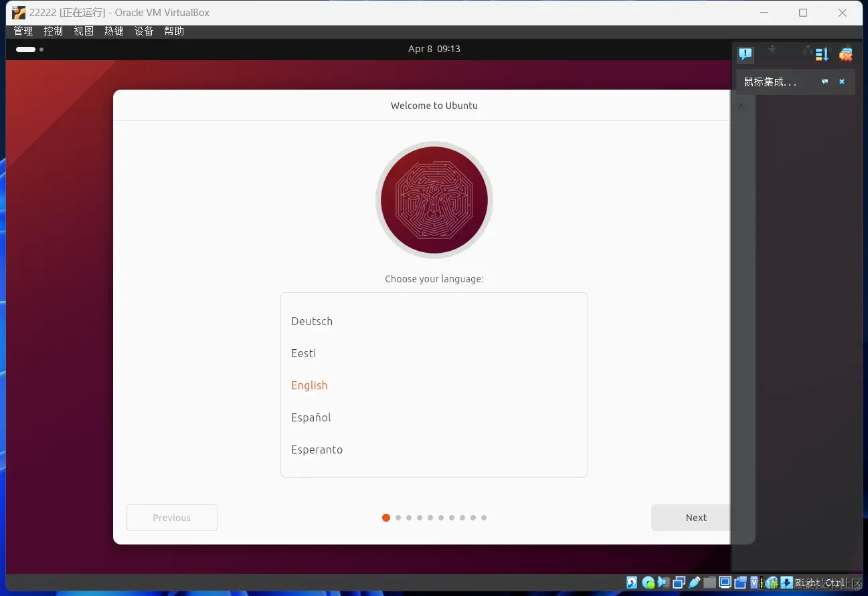Screen dimensions: 868x596
Task: Open the 管理 menu
Action: tap(23, 31)
